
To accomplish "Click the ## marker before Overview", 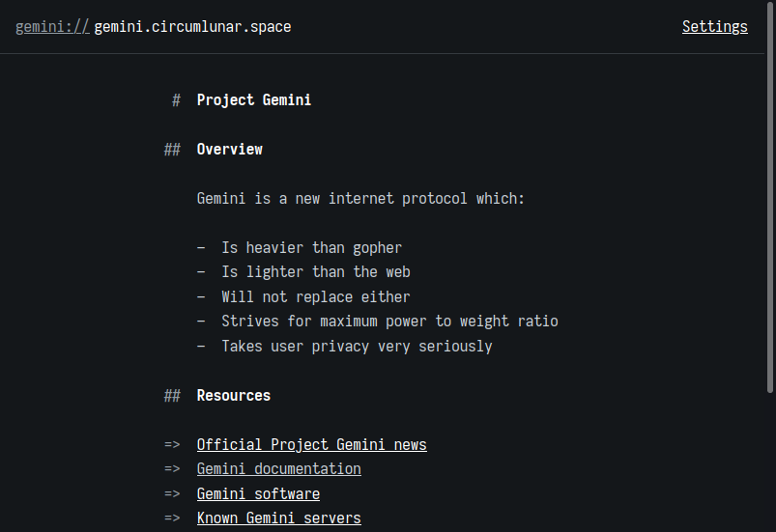I will tap(172, 150).
